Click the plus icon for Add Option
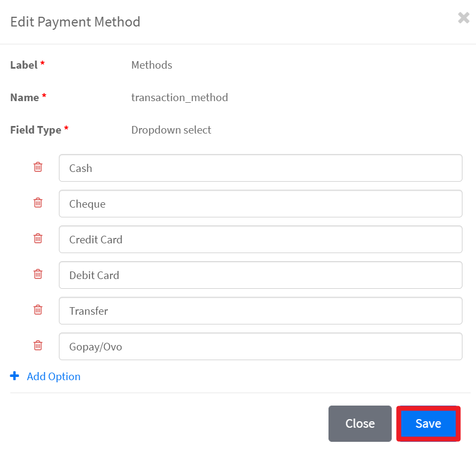 click(x=15, y=376)
